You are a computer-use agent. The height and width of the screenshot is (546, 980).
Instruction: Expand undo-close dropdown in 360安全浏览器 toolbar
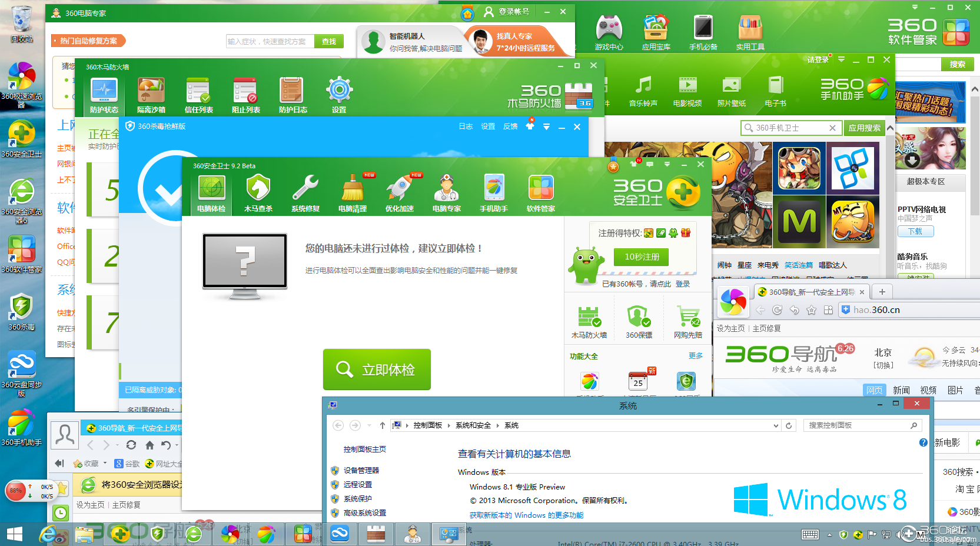(x=177, y=445)
